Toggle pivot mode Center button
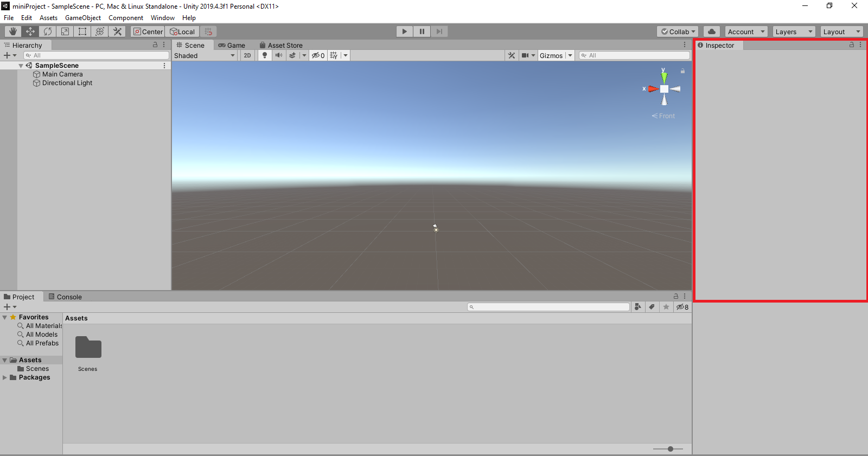 click(148, 31)
